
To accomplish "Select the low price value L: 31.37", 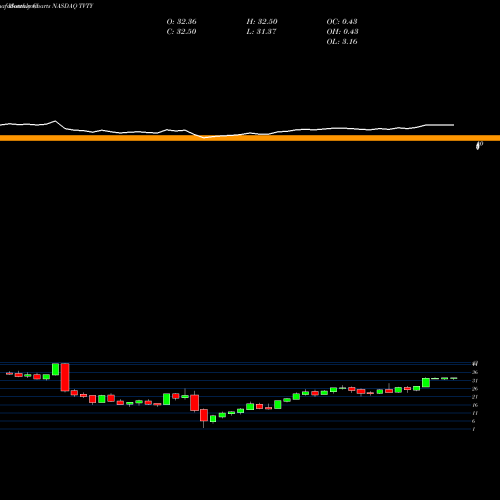I will (x=261, y=32).
